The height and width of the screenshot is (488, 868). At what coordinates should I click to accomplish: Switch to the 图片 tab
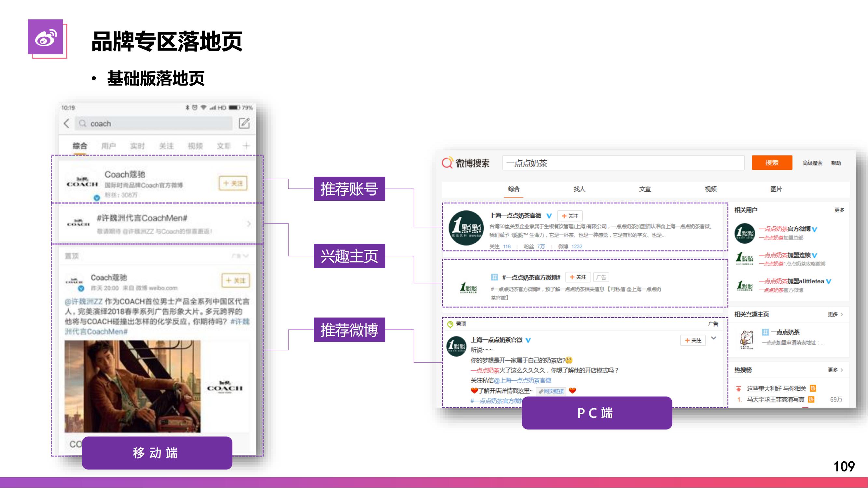click(x=776, y=189)
